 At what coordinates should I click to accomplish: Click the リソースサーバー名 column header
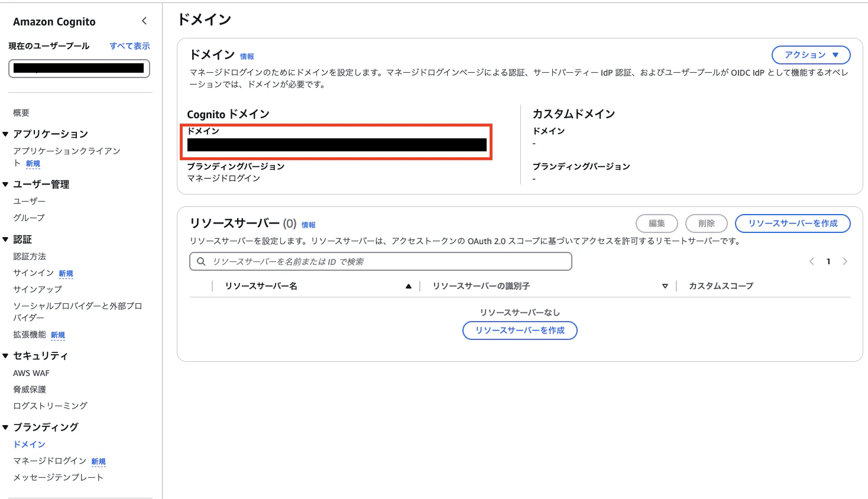tap(261, 286)
